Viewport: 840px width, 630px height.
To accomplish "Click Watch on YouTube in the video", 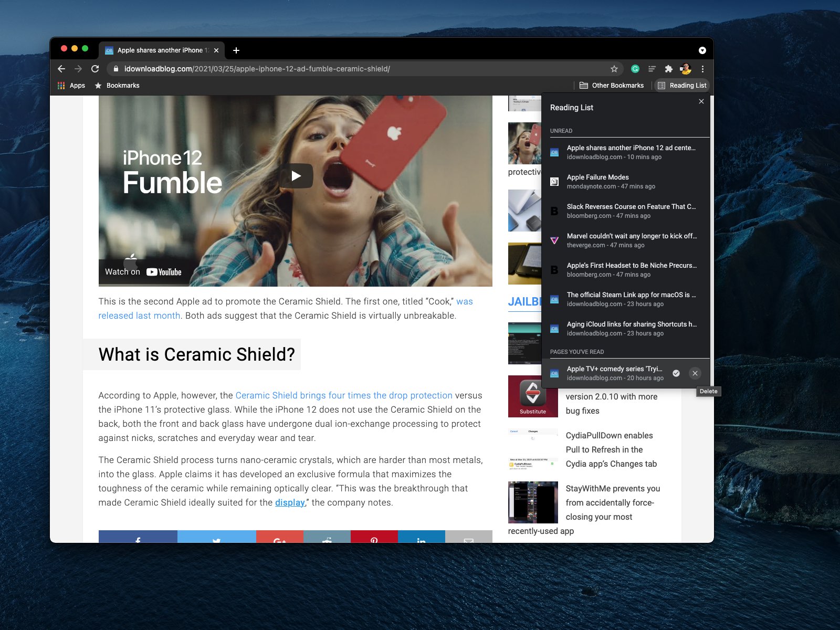I will [143, 272].
